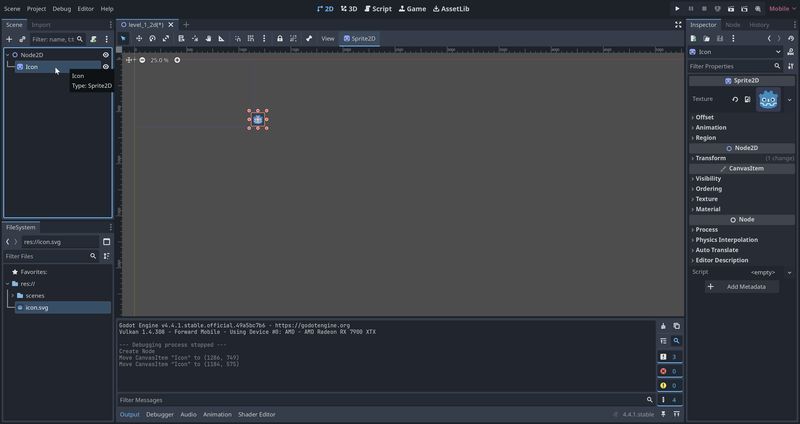This screenshot has height=424, width=800.
Task: Toggle visibility of Node2D
Action: tap(106, 55)
